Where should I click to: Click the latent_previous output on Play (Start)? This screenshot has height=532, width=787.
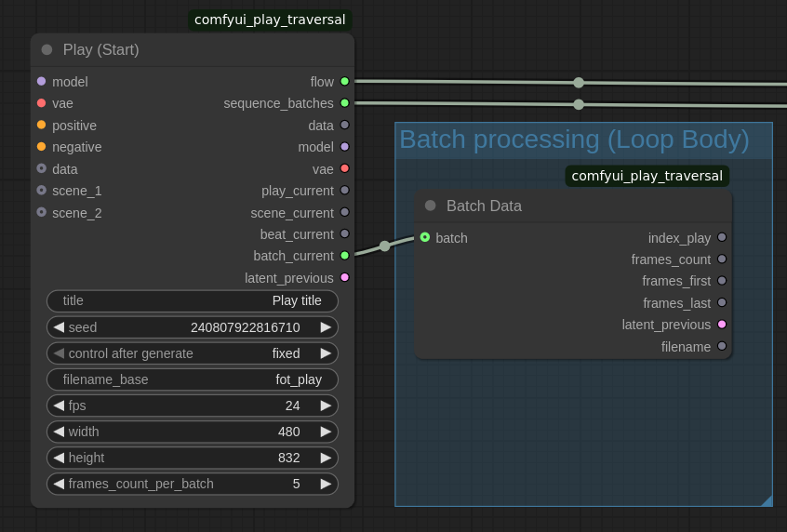pyautogui.click(x=345, y=277)
